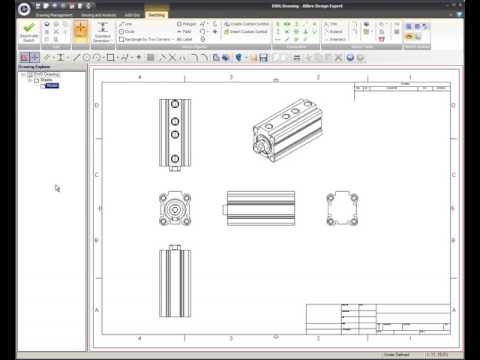Click the isometric view of the cylinder
Screen dimensions: 480x360
(x=287, y=130)
